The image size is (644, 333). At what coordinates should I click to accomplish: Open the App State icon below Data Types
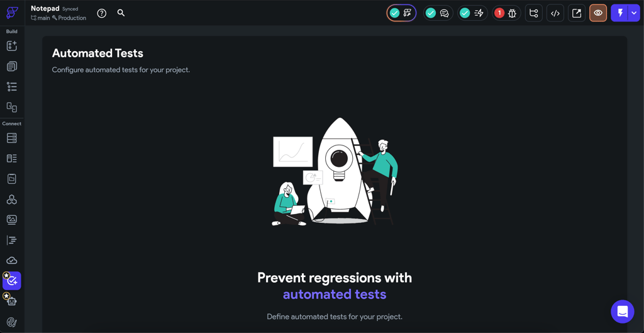pos(12,179)
